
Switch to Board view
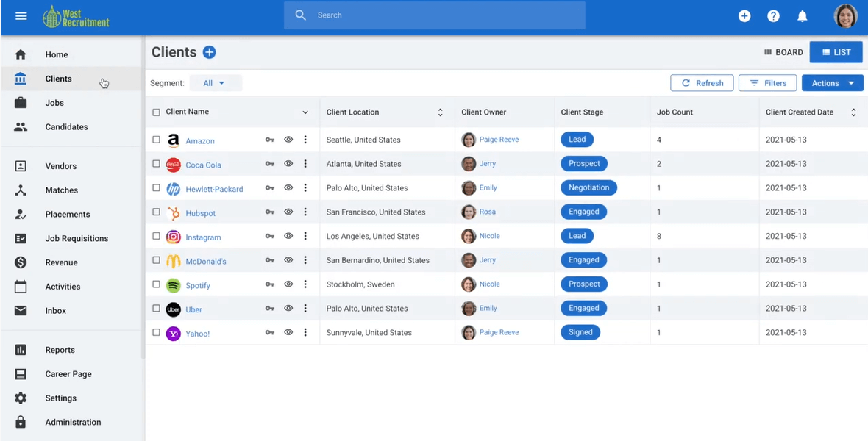[783, 52]
